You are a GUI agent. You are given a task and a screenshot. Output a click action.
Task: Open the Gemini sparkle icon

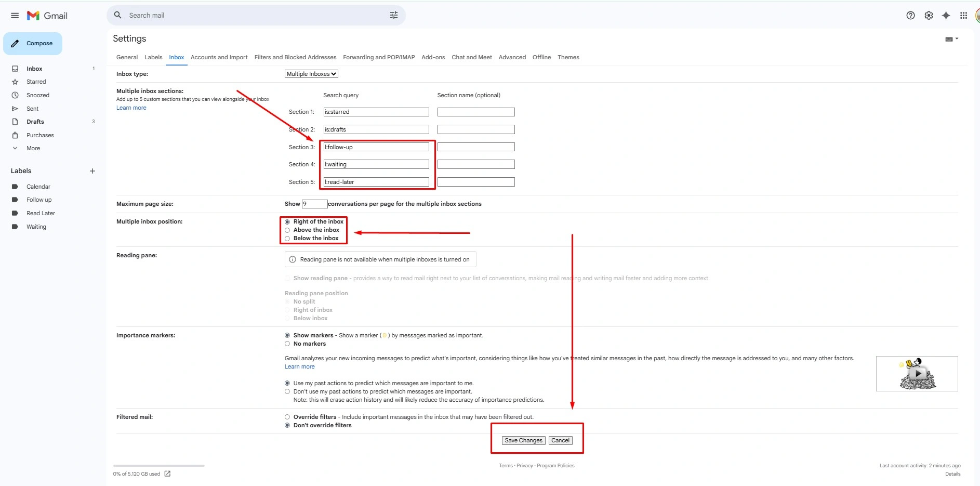point(946,16)
